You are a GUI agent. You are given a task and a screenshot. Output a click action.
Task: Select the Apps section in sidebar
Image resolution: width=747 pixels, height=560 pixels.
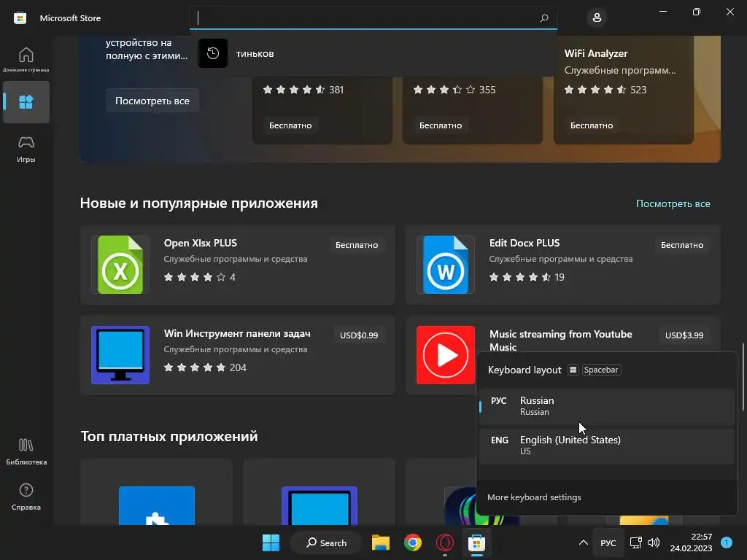[26, 102]
